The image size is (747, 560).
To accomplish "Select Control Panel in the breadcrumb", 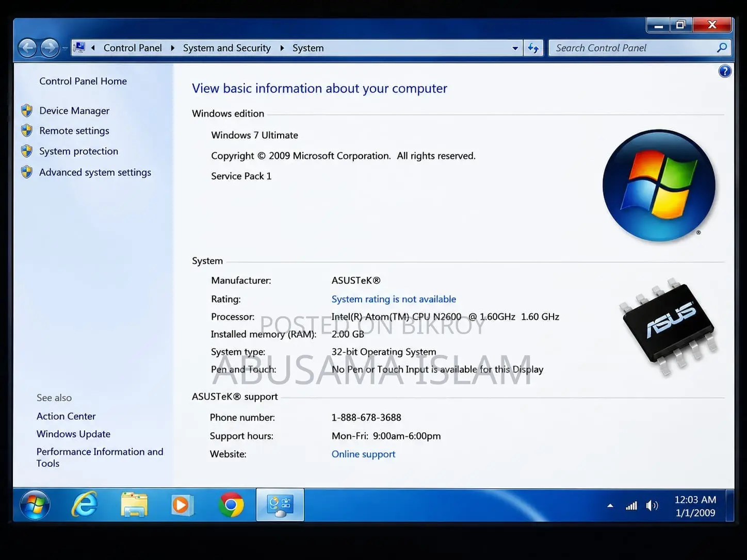I will (133, 48).
